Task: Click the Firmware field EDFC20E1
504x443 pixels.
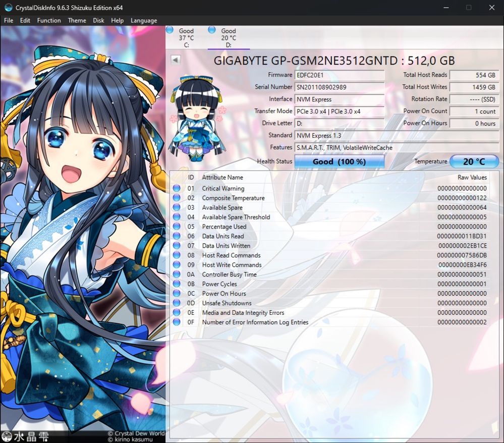Action: [340, 75]
